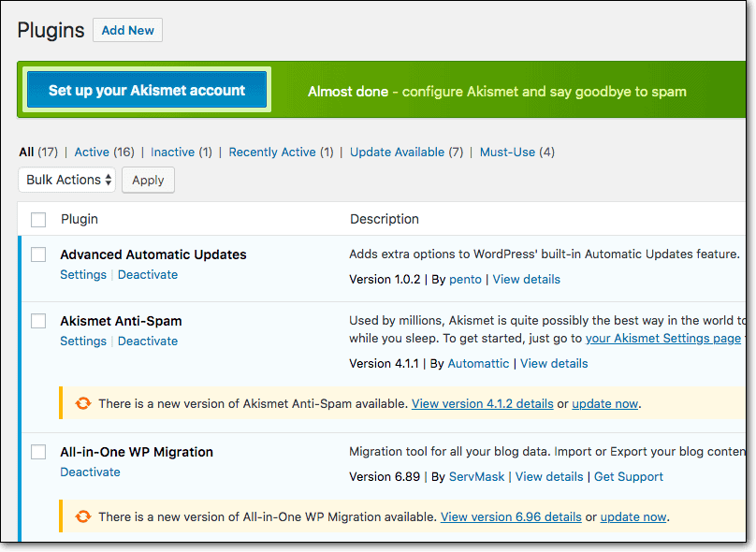View details for Advanced Automatic Updates
This screenshot has height=552, width=756.
(526, 280)
